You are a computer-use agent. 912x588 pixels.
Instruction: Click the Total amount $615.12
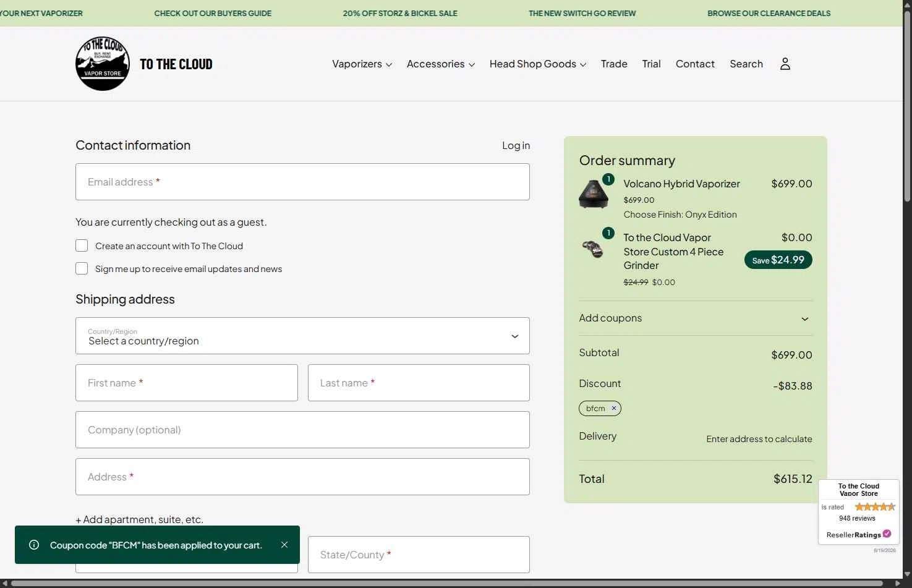pos(793,479)
